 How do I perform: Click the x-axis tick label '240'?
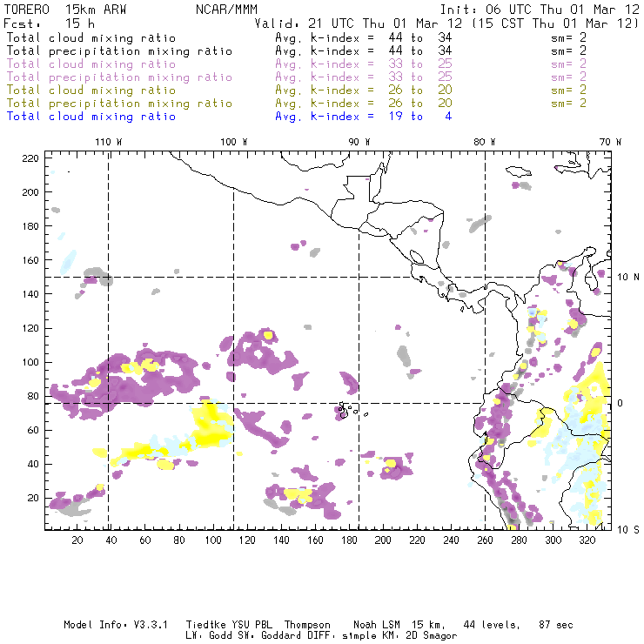[451, 540]
